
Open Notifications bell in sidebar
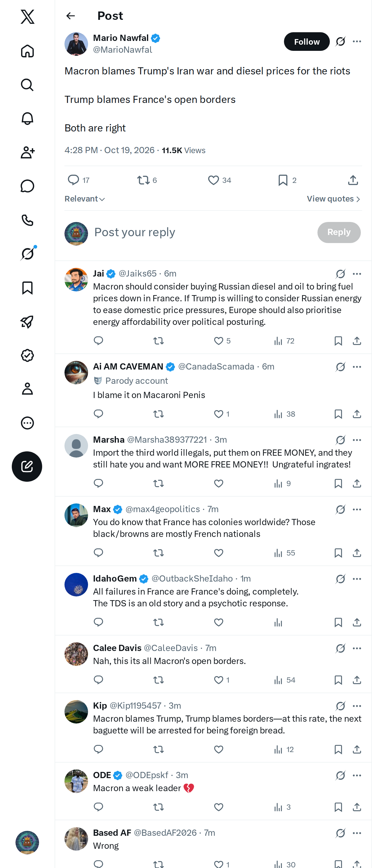point(27,118)
